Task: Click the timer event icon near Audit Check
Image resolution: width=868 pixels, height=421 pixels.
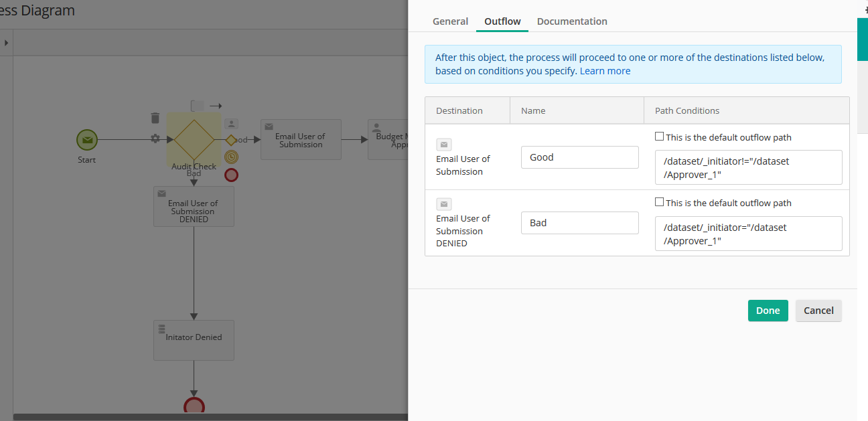Action: pyautogui.click(x=231, y=157)
